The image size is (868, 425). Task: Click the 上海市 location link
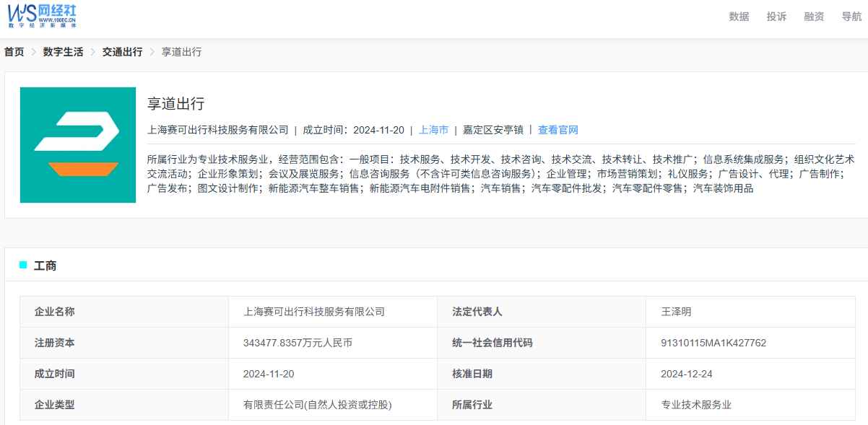[x=433, y=130]
